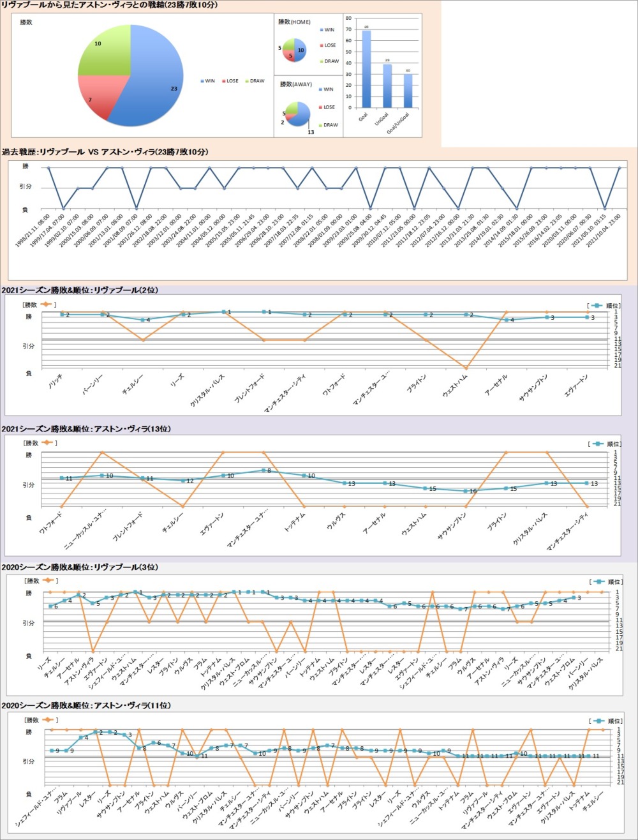Select the 過去戦歴 リヴァプール VS アストン・ヴィラ heading

coord(105,152)
